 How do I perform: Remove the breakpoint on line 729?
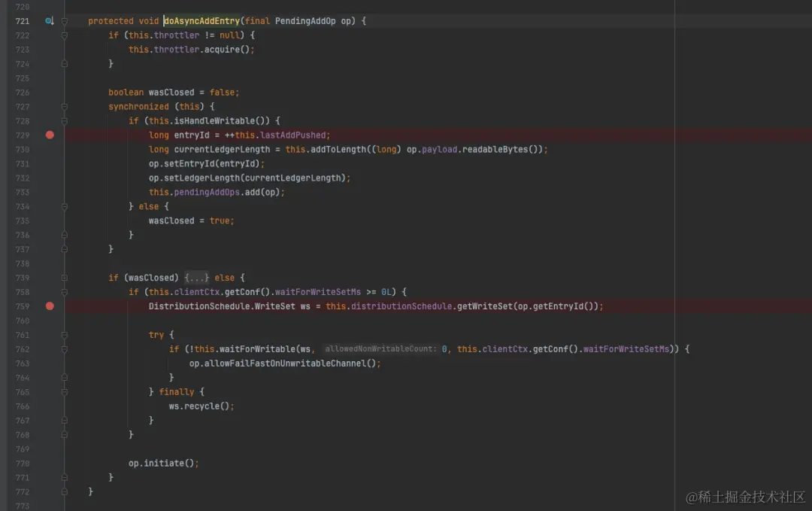pos(50,135)
